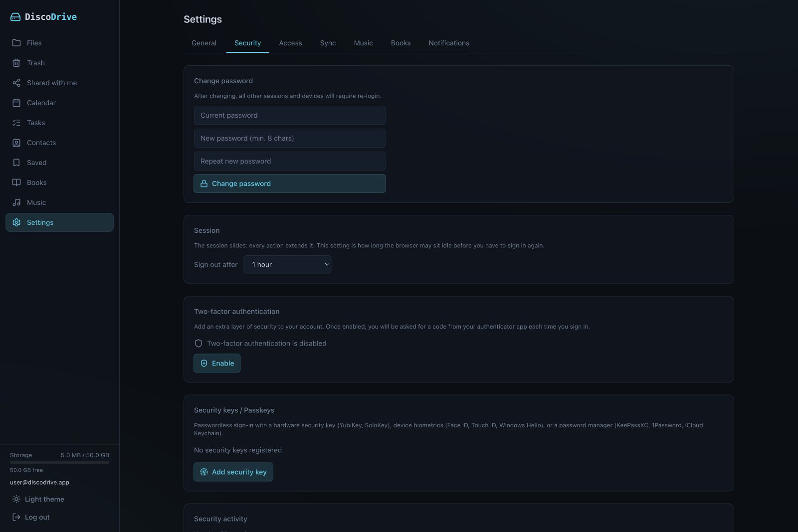Switch to Light theme label

click(x=44, y=499)
